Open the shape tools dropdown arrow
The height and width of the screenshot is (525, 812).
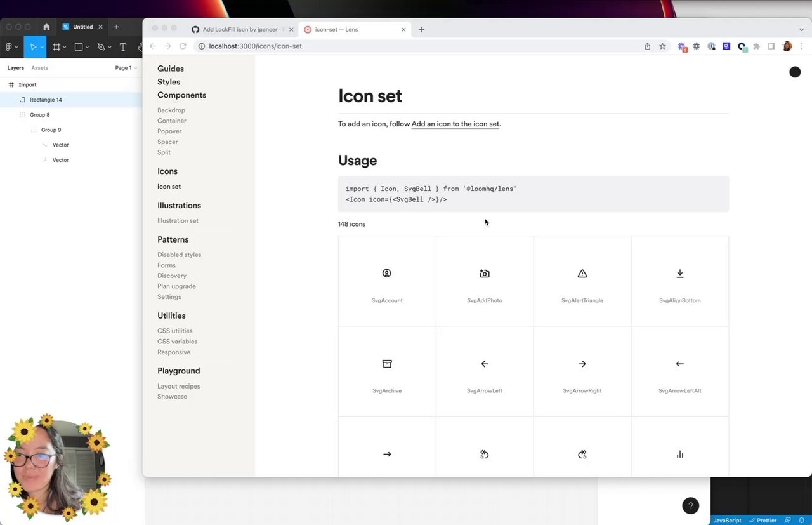88,48
